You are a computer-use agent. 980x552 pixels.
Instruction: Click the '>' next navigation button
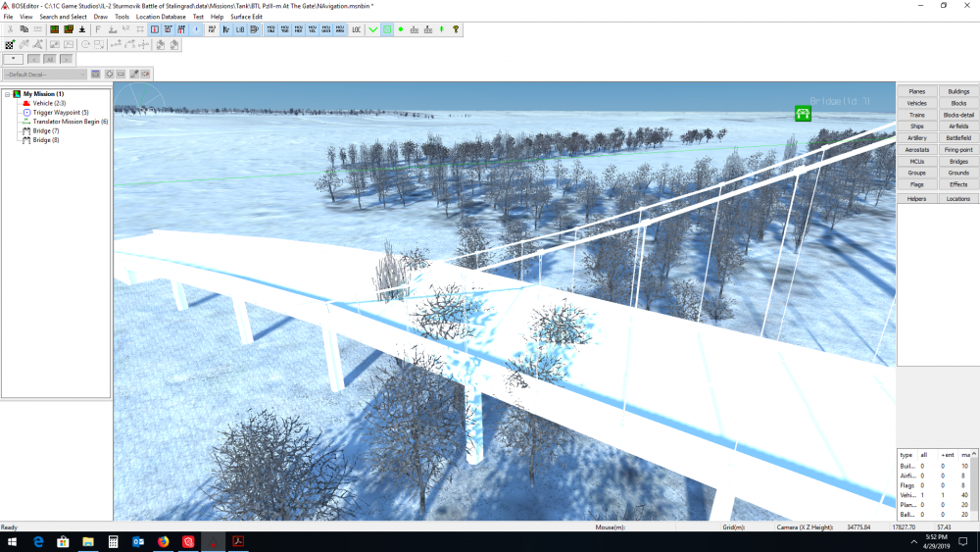67,60
